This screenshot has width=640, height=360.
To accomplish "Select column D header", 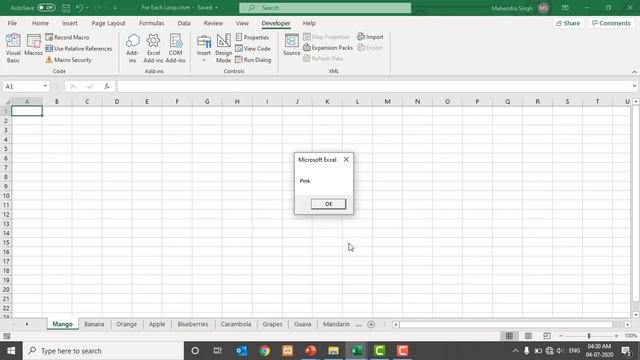I will point(117,101).
